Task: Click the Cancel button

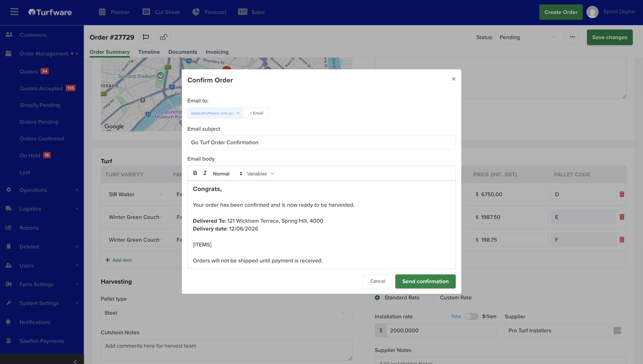Action: tap(377, 281)
